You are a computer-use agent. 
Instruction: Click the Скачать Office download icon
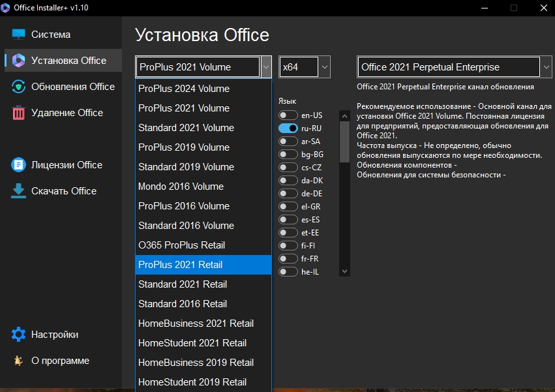coord(17,190)
